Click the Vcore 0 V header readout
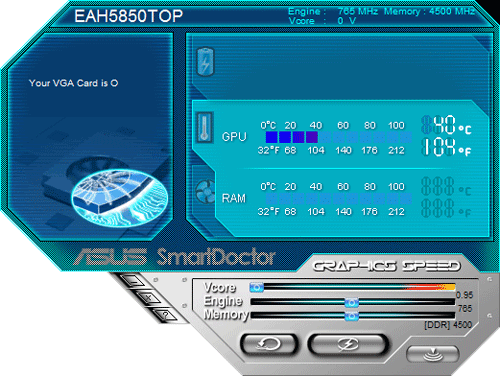Image resolution: width=500 pixels, height=376 pixels. click(x=322, y=21)
